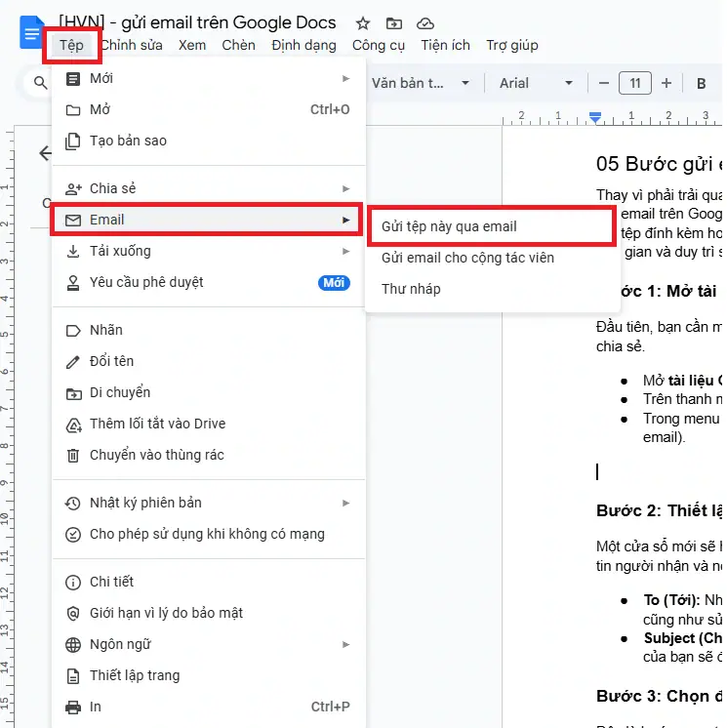The height and width of the screenshot is (728, 727).
Task: Click 'Email collaborators' option
Action: (467, 258)
